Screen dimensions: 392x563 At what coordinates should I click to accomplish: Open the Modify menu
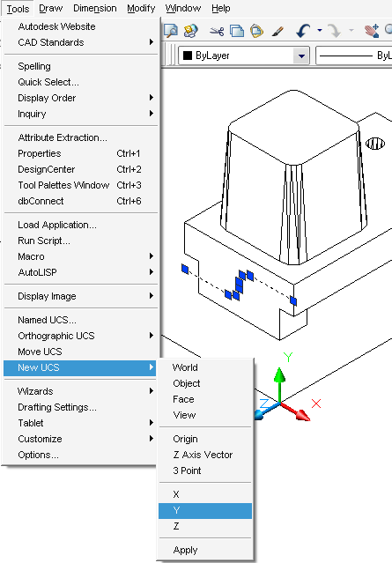click(x=141, y=8)
